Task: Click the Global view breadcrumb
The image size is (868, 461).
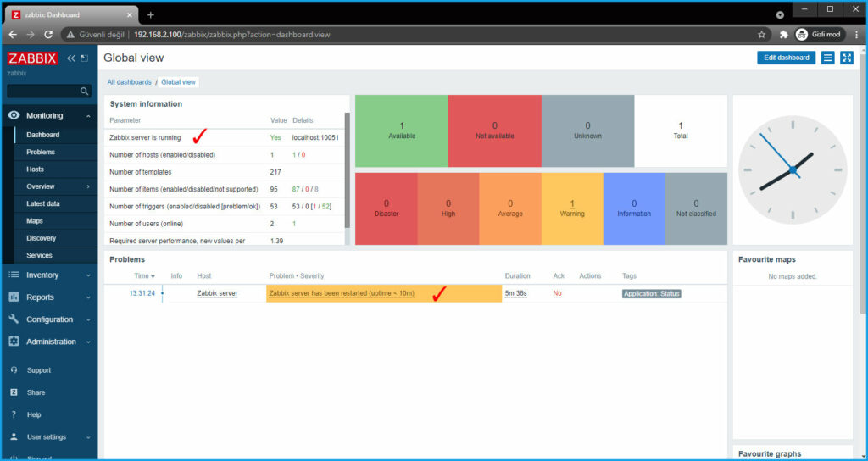Action: (x=178, y=82)
